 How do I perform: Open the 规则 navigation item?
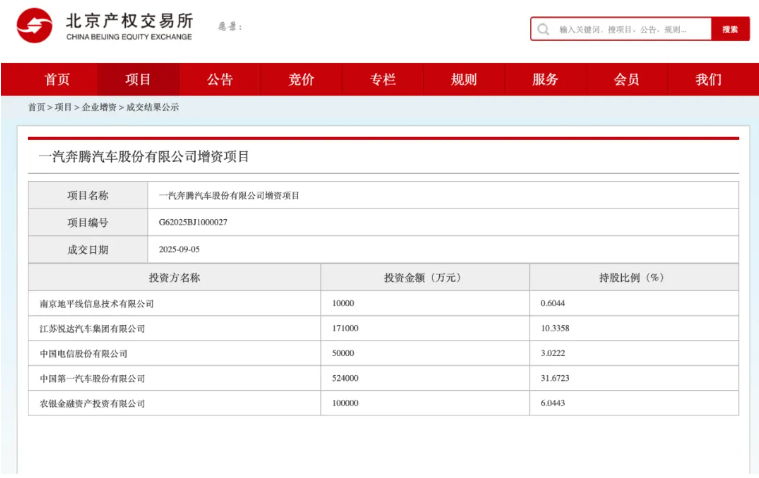[464, 80]
